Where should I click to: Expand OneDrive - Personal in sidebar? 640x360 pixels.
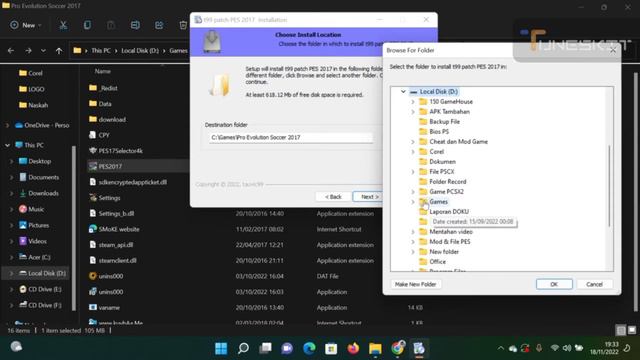click(7, 125)
